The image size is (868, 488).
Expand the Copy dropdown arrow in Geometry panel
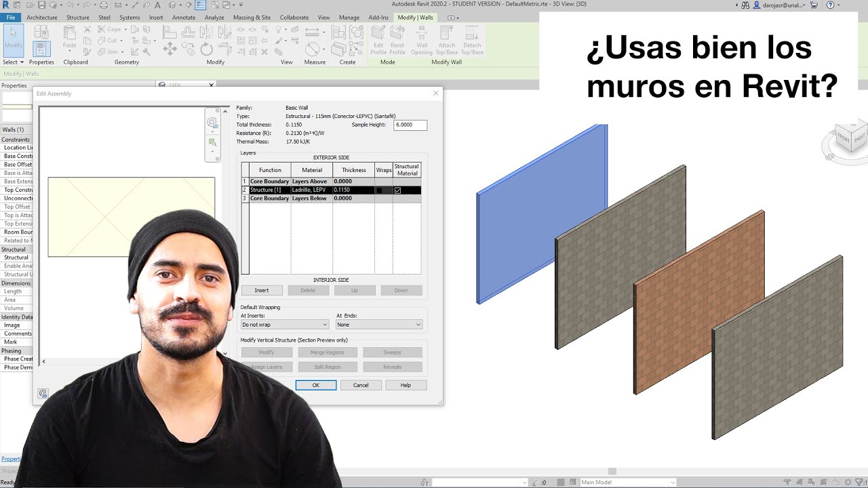[126, 30]
